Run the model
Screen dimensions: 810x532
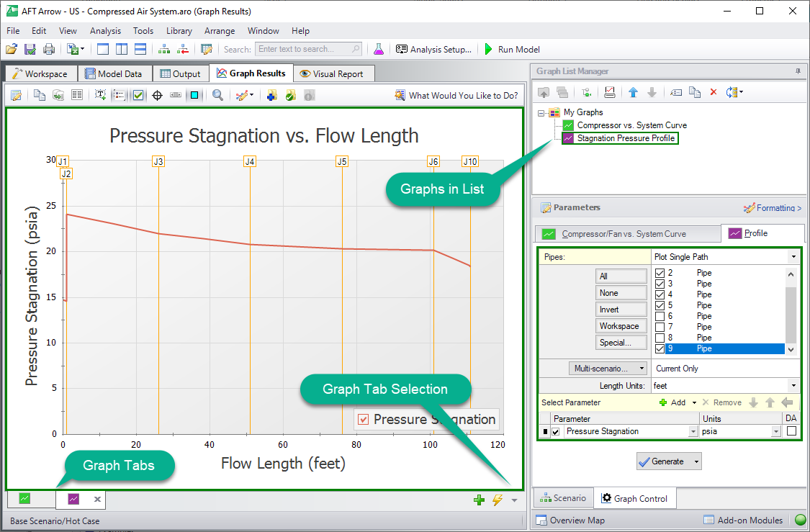512,49
